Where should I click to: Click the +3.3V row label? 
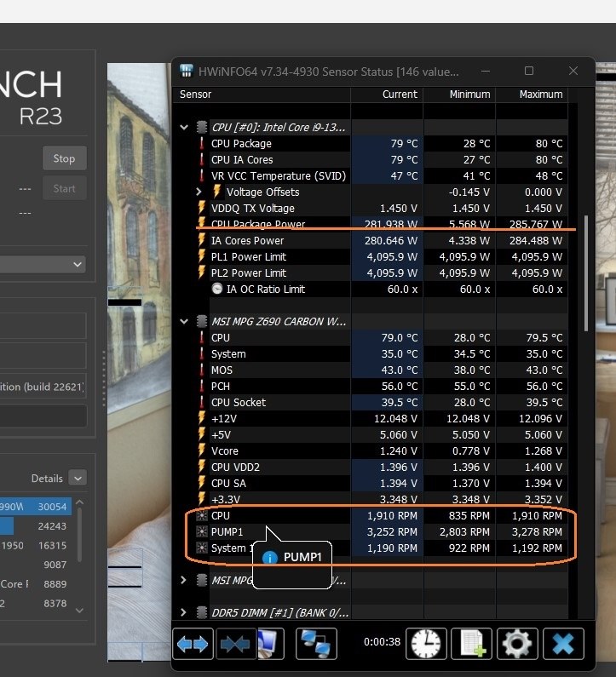226,500
